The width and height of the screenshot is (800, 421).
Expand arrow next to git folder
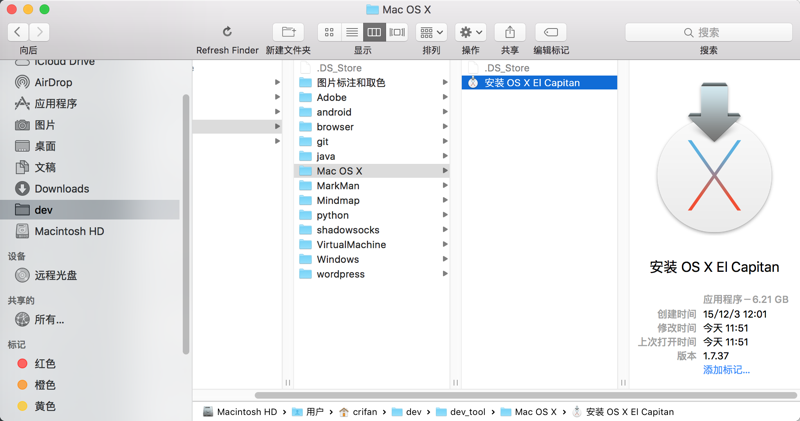tap(445, 141)
